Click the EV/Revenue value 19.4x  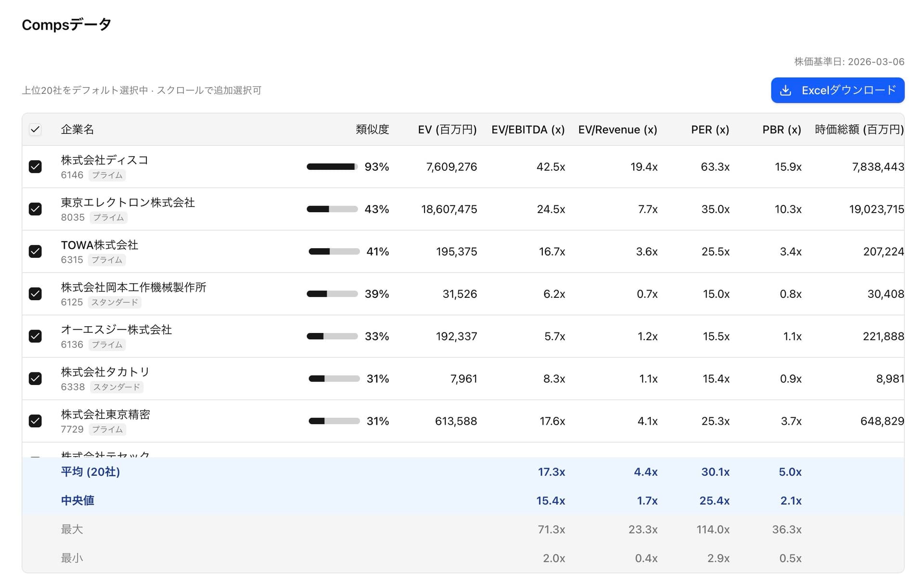click(644, 167)
